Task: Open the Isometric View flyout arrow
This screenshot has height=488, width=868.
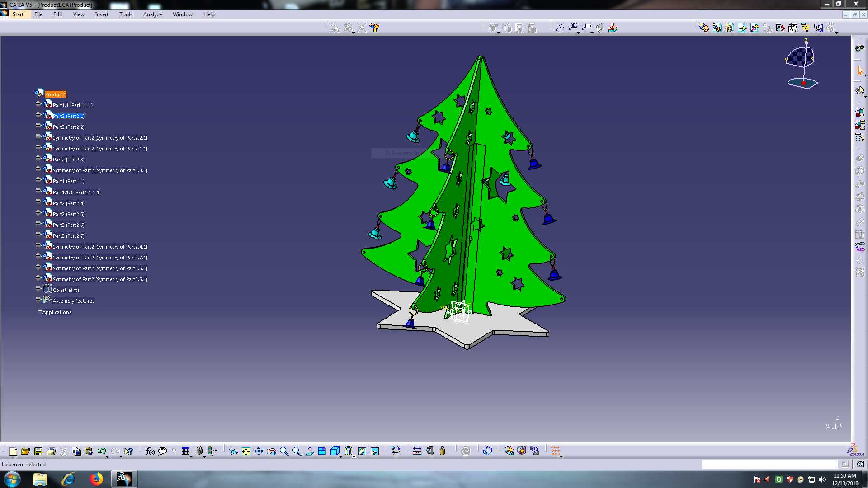Action: (x=341, y=456)
